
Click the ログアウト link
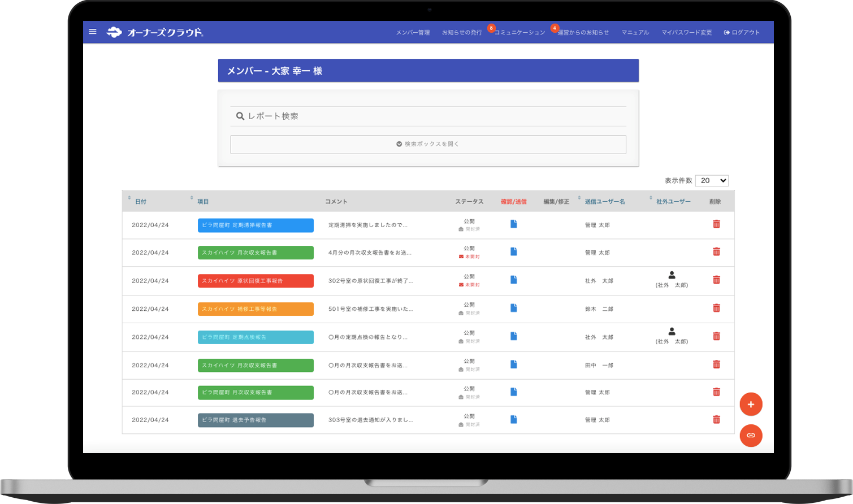click(742, 33)
